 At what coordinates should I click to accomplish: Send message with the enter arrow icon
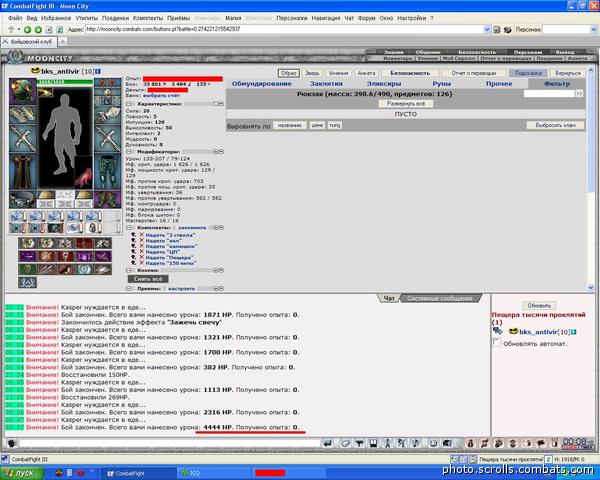pos(328,443)
